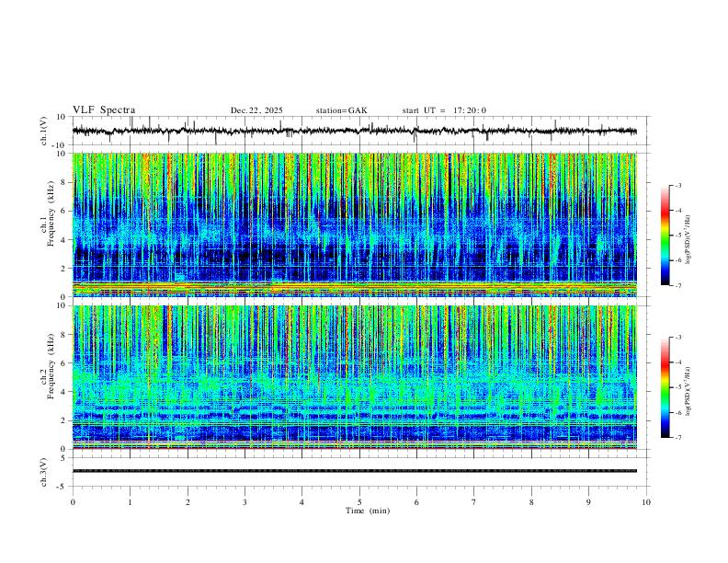
Task: Click the ch.2 spectrogram panel
Action: click(355, 377)
